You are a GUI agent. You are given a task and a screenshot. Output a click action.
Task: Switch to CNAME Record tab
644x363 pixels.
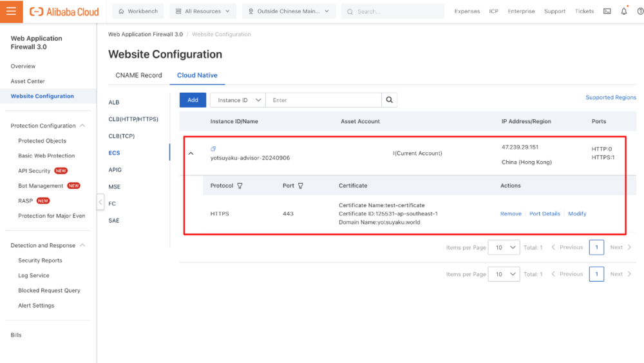[x=139, y=75]
